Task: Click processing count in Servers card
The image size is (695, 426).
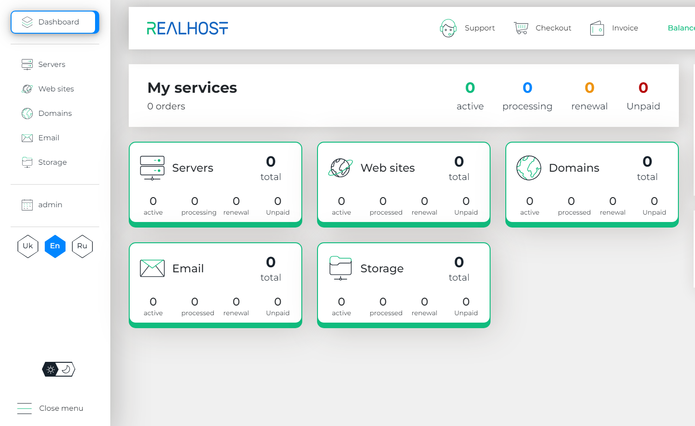Action: [195, 201]
